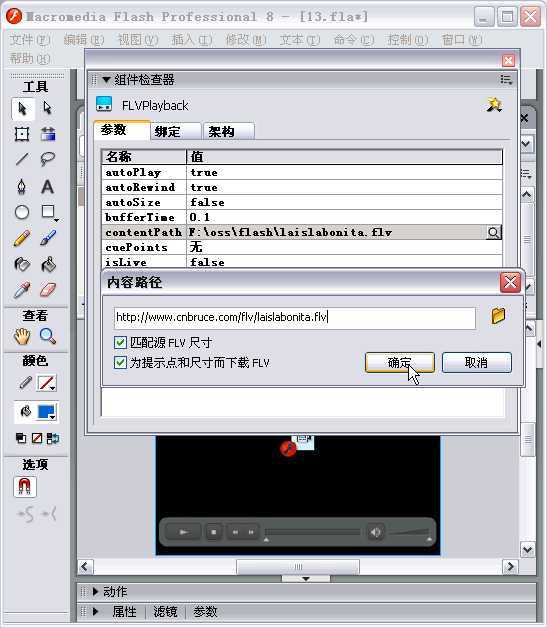547x628 pixels.
Task: Click stage horizontal scrollbar right arrow
Action: pyautogui.click(x=511, y=566)
